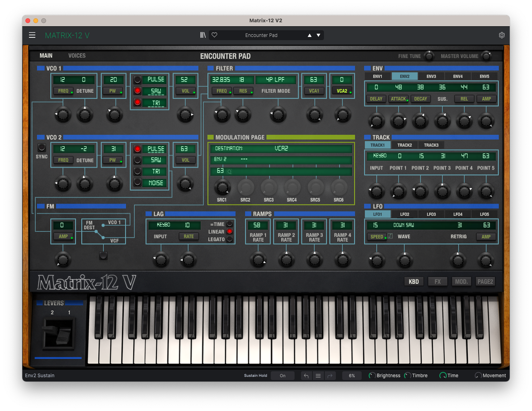Click the filter mode knob

pyautogui.click(x=278, y=115)
